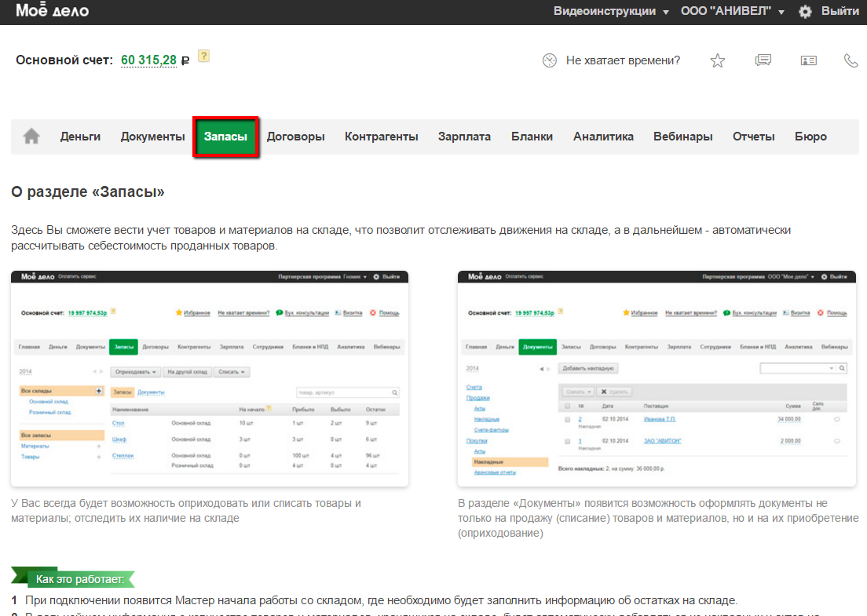Switch to the Бланки tab

(x=532, y=137)
